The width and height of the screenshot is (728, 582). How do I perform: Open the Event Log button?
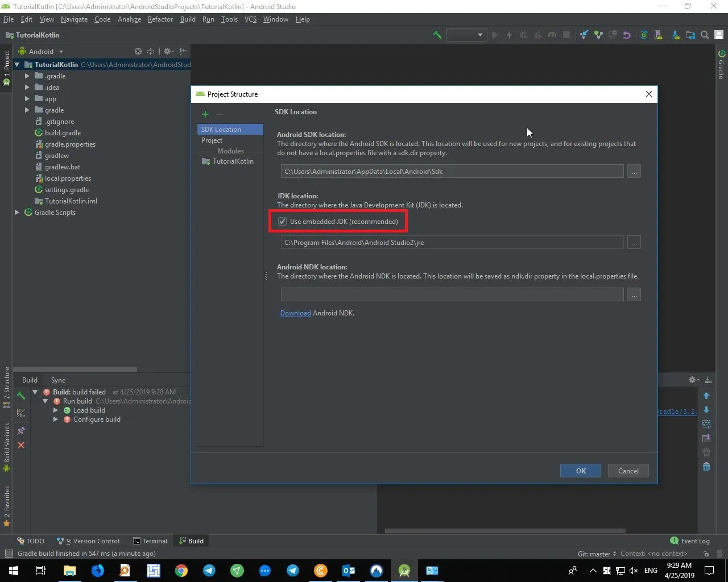[690, 541]
